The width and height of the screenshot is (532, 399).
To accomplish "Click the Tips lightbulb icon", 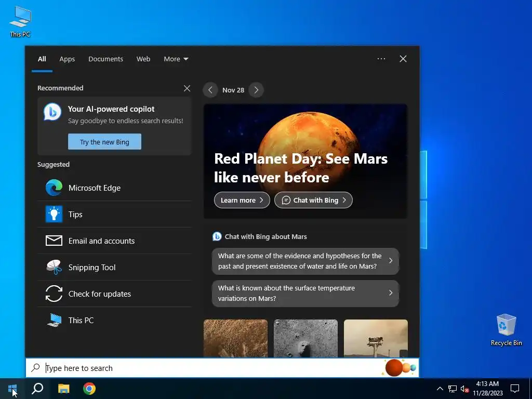I will click(54, 214).
